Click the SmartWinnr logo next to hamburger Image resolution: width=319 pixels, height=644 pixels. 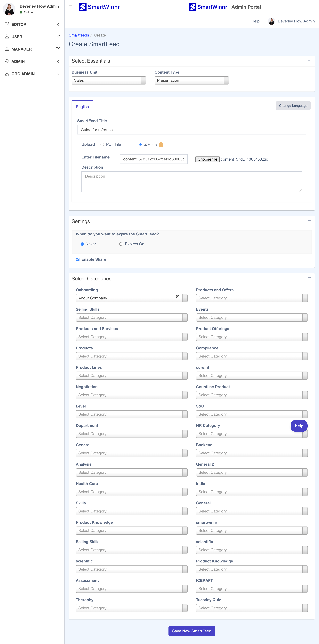click(x=99, y=7)
